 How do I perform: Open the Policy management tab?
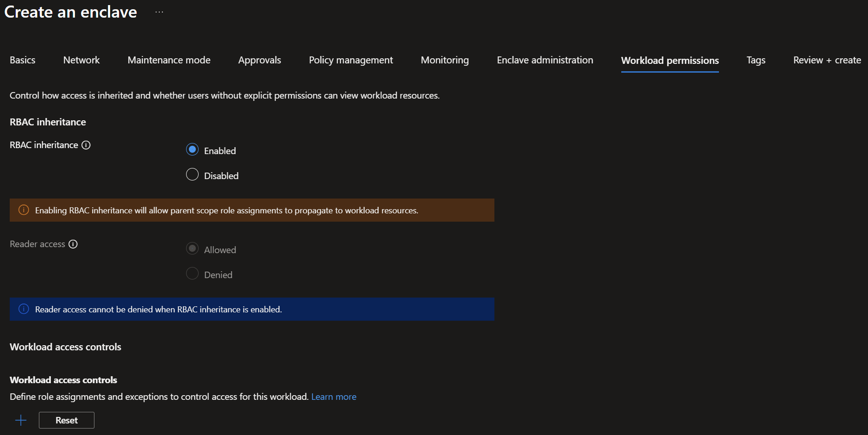351,60
